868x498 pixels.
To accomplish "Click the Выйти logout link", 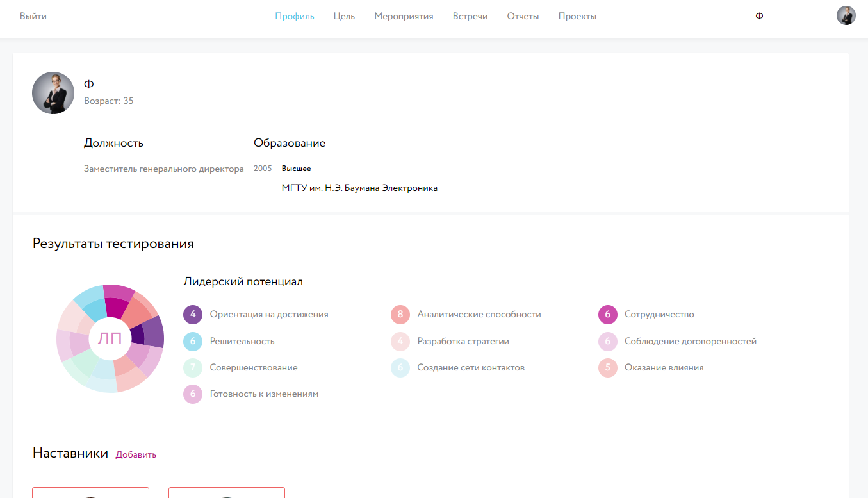I will click(x=33, y=16).
